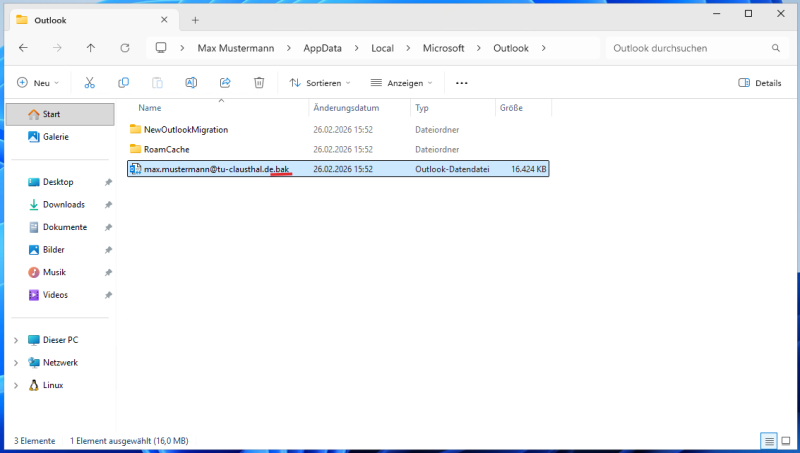
Task: Open a new tab with plus button
Action: pos(195,20)
